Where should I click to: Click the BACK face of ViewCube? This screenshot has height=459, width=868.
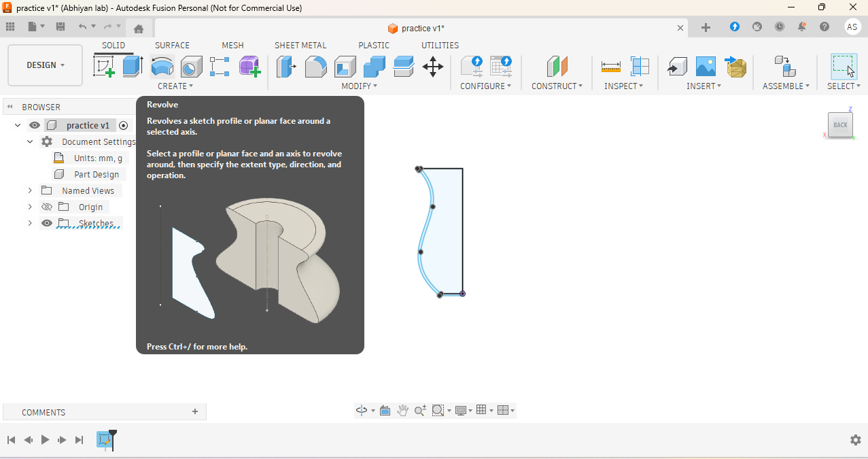[840, 125]
